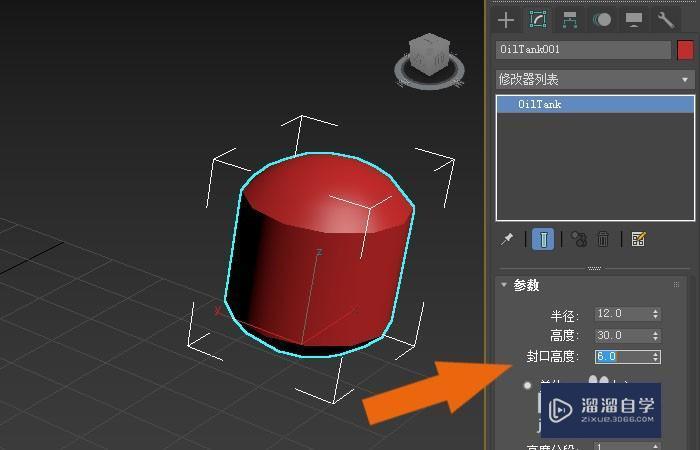Click the Make Unique icon
700x450 pixels.
[579, 239]
